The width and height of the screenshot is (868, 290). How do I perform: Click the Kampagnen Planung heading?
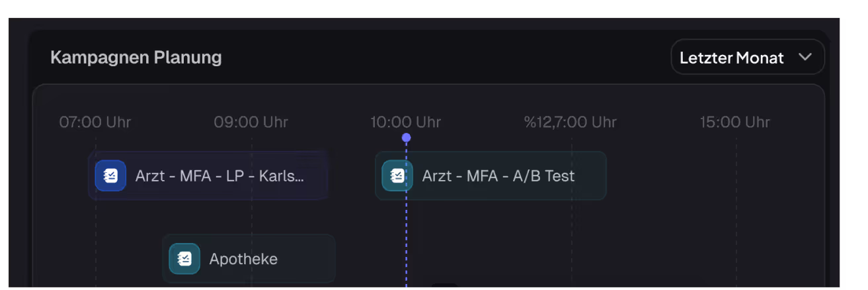(x=136, y=58)
